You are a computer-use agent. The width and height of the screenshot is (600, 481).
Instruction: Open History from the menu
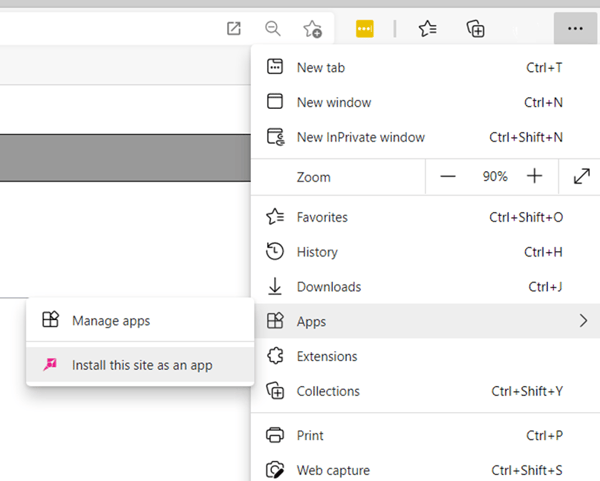[317, 252]
